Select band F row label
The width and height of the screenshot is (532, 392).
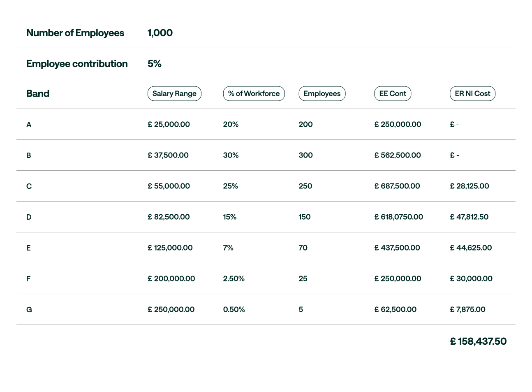click(28, 278)
